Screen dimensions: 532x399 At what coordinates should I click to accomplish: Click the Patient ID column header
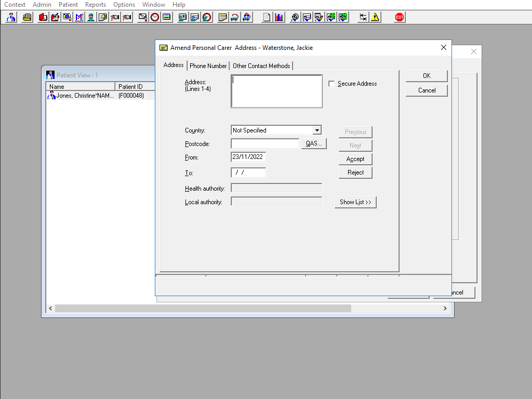click(135, 87)
